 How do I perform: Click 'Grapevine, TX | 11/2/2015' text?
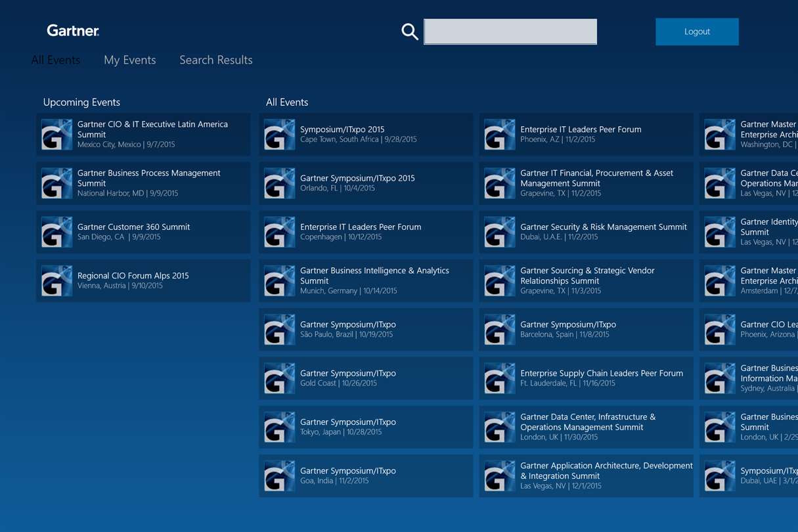point(560,194)
